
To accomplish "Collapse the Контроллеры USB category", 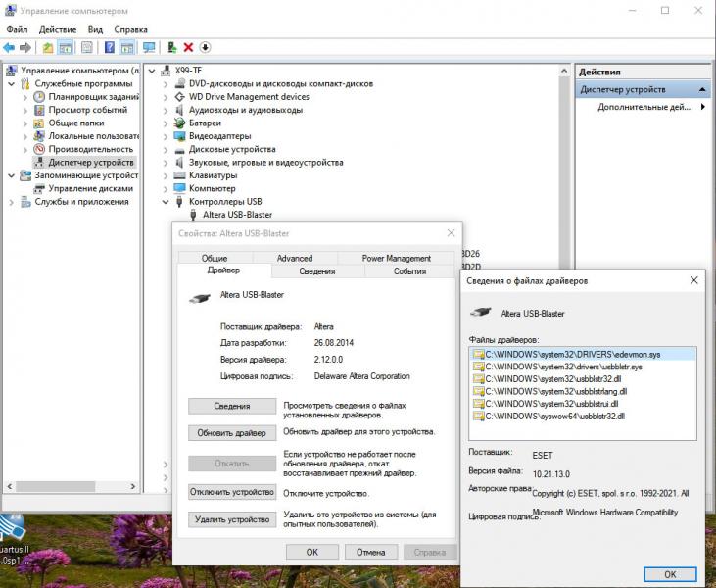I will point(165,202).
